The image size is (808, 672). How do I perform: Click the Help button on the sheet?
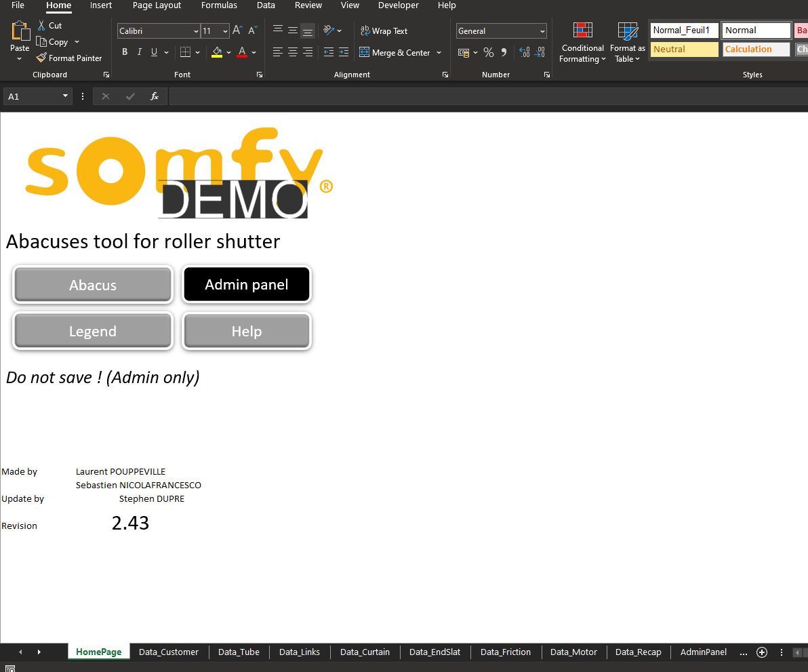click(246, 331)
